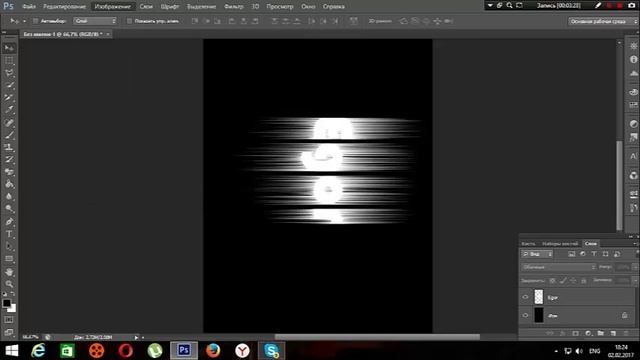Screen dimensions: 640x360
Task: Swap foreground and background colors
Action: point(13,294)
